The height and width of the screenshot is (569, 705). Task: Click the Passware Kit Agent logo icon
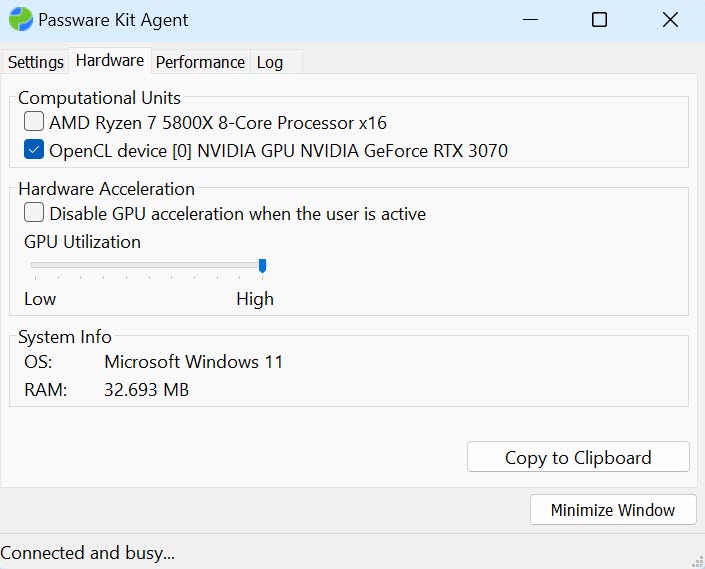(x=21, y=19)
